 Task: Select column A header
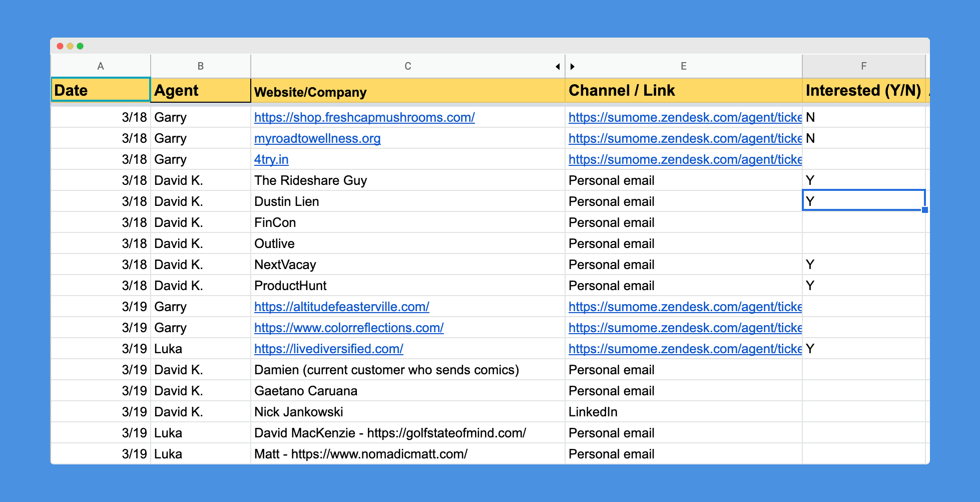click(x=101, y=66)
